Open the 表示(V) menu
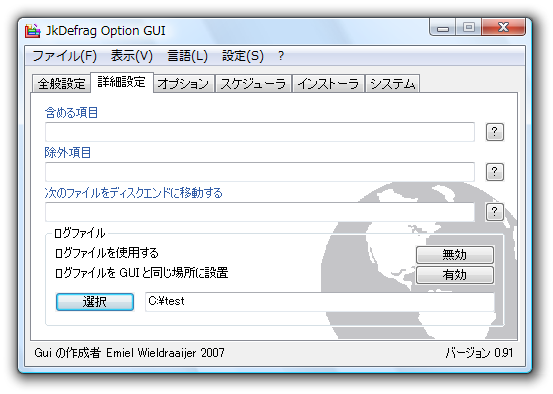 tap(132, 56)
